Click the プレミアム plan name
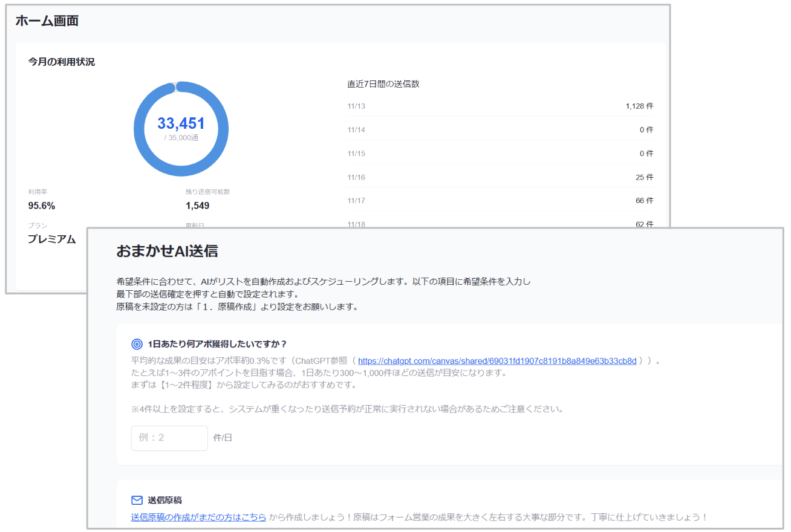Viewport: 791px width, 532px height. pyautogui.click(x=52, y=239)
